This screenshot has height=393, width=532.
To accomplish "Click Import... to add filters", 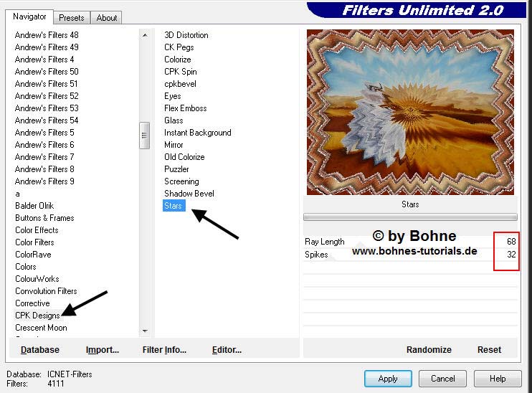I will coord(102,350).
